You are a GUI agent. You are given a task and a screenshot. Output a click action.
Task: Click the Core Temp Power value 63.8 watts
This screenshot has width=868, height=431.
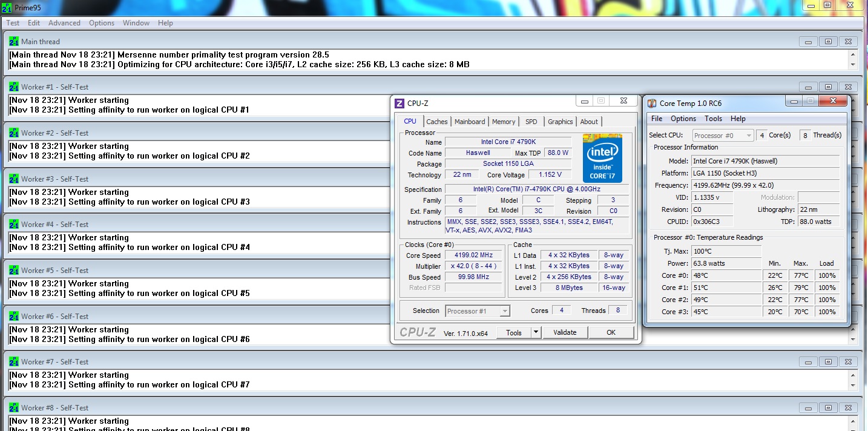(726, 263)
